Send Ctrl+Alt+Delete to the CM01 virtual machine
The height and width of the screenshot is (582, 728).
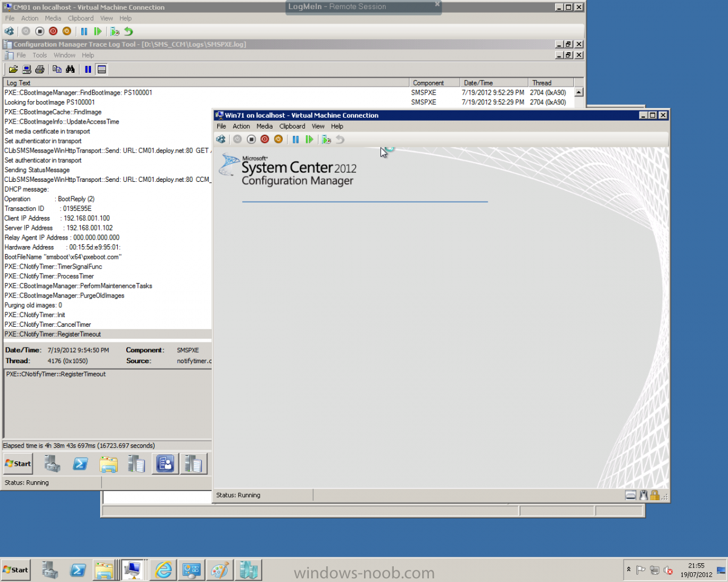(x=9, y=31)
